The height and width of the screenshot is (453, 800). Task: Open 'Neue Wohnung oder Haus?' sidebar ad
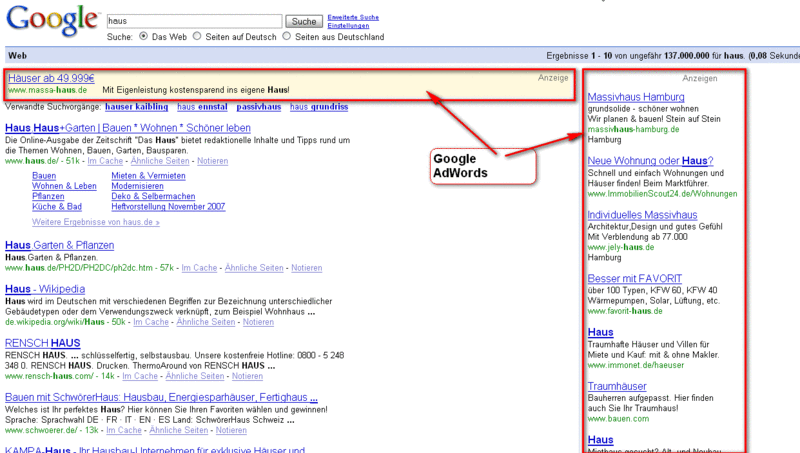(x=650, y=161)
